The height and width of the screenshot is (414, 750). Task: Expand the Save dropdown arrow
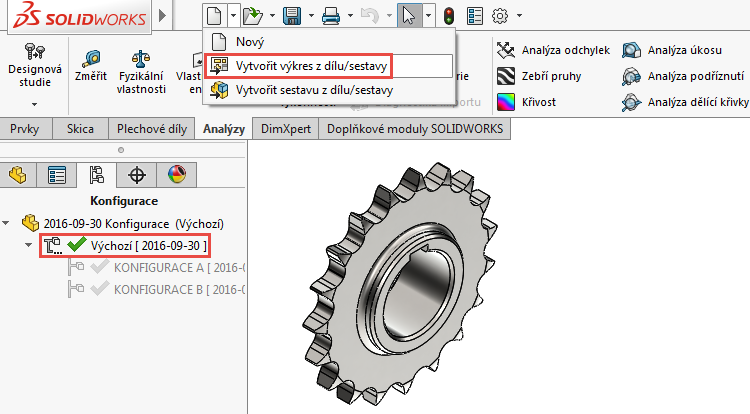coord(311,16)
